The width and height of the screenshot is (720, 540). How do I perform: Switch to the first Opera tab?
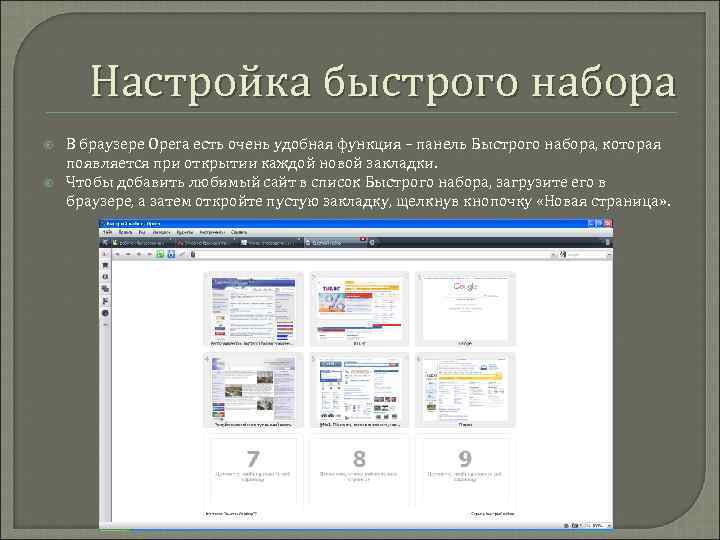point(142,242)
